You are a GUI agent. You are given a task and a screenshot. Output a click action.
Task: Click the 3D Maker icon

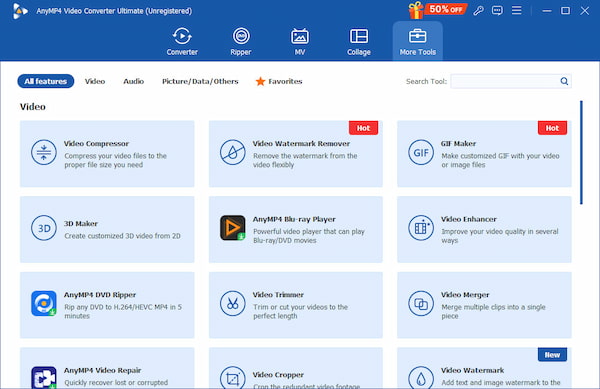click(x=44, y=228)
